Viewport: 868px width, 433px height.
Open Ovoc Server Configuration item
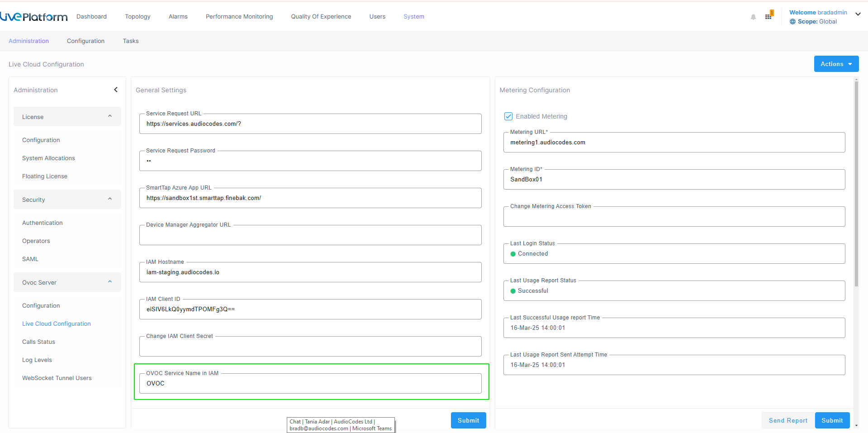(41, 305)
